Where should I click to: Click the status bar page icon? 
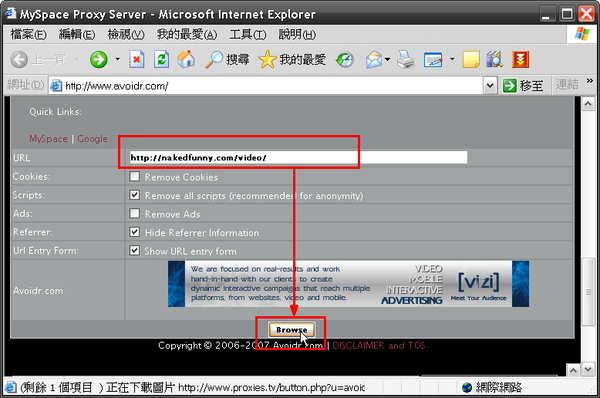[11, 388]
